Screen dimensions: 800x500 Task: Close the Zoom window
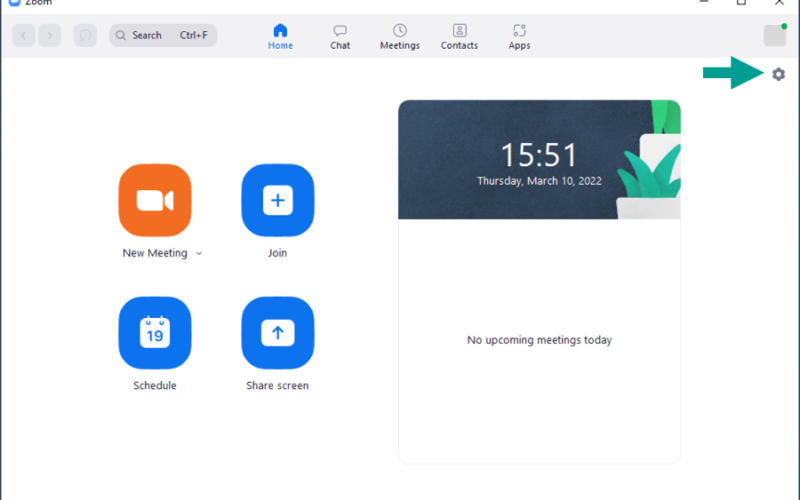(779, 2)
